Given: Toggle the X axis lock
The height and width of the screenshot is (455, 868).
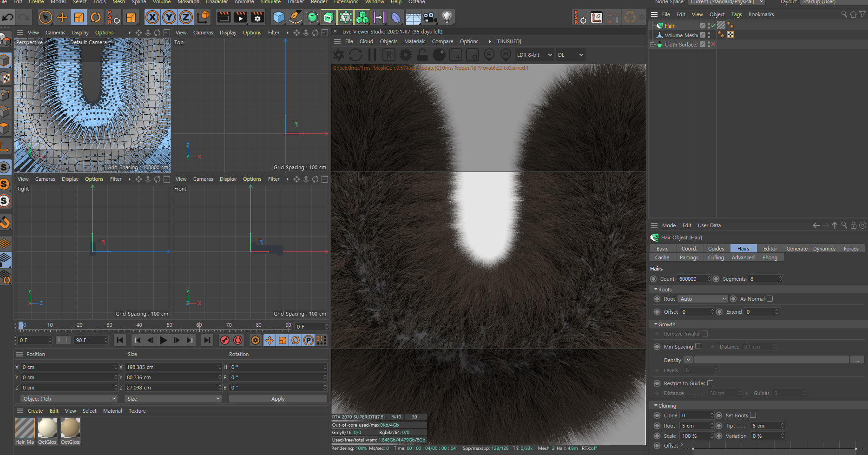Looking at the screenshot, I should pos(152,18).
